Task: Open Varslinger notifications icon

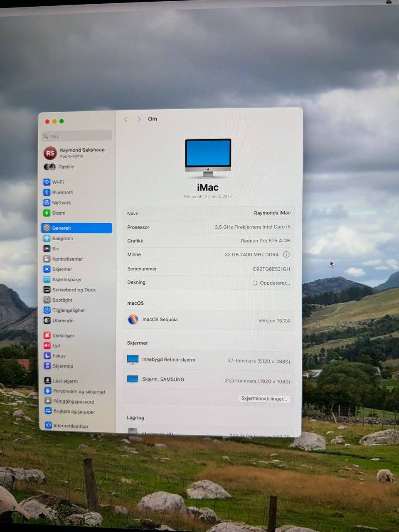Action: click(47, 335)
